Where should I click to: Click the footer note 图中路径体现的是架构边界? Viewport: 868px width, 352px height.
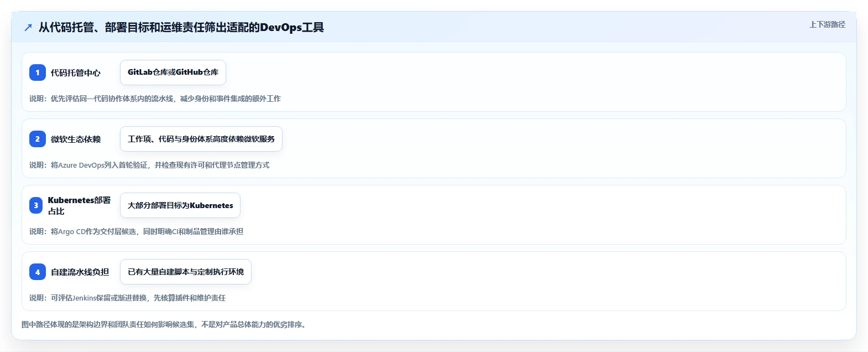tap(165, 324)
